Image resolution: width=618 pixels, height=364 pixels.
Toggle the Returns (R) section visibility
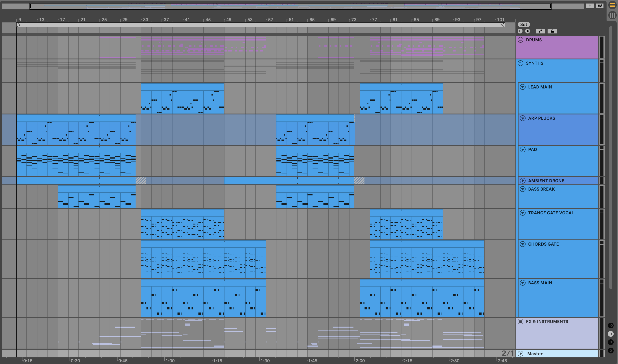pos(611,334)
